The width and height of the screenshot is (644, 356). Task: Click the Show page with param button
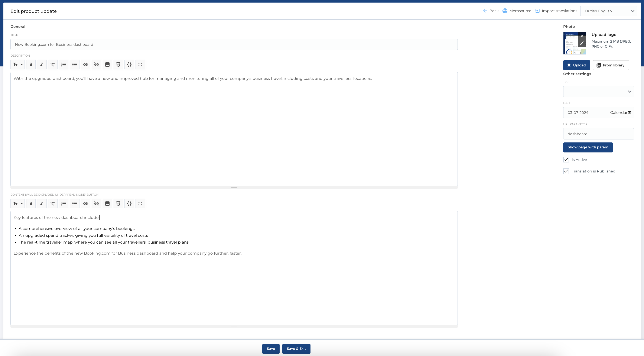(588, 147)
